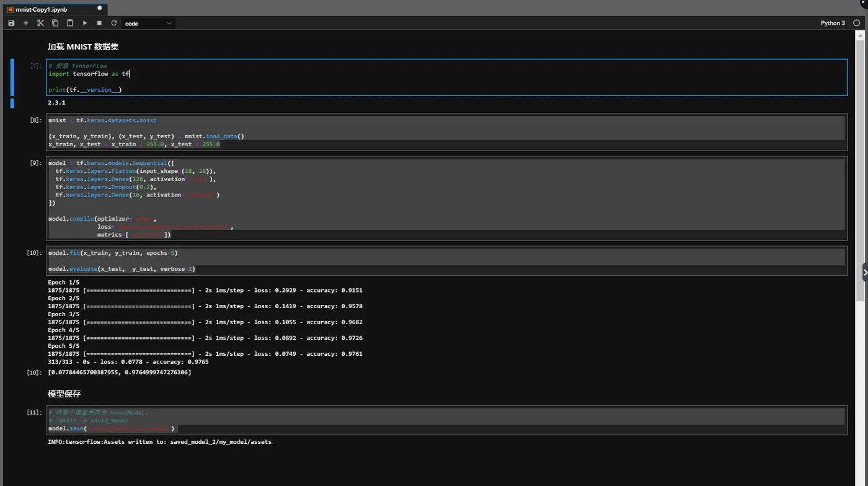Select the model.save cell [11]
The height and width of the screenshot is (486, 868).
point(446,420)
